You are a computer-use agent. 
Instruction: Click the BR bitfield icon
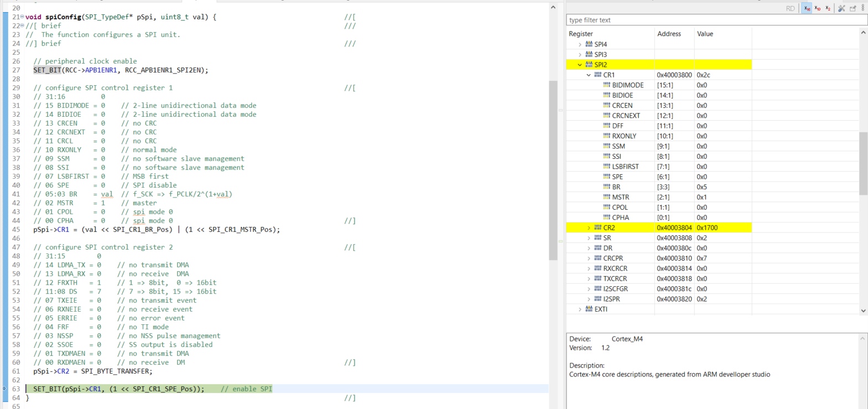(x=607, y=187)
